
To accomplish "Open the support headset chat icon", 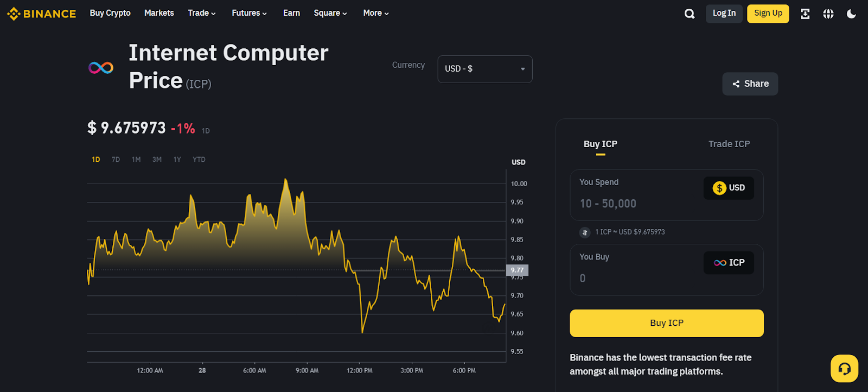I will [844, 369].
